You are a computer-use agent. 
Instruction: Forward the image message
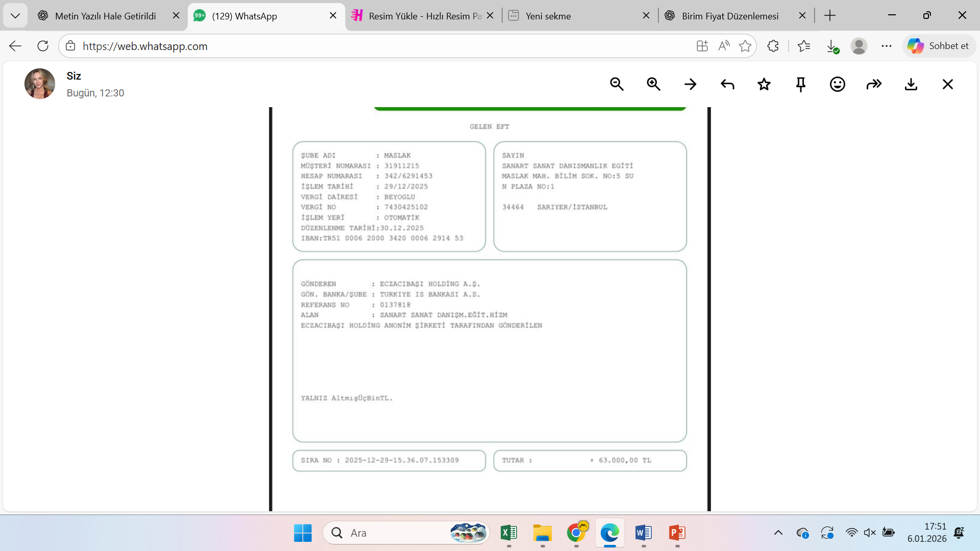pyautogui.click(x=874, y=84)
